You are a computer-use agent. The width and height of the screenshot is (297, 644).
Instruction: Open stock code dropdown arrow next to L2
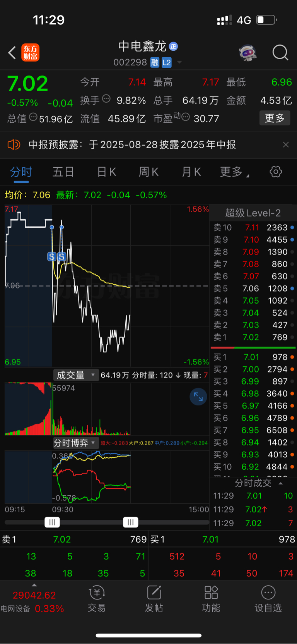point(179,62)
